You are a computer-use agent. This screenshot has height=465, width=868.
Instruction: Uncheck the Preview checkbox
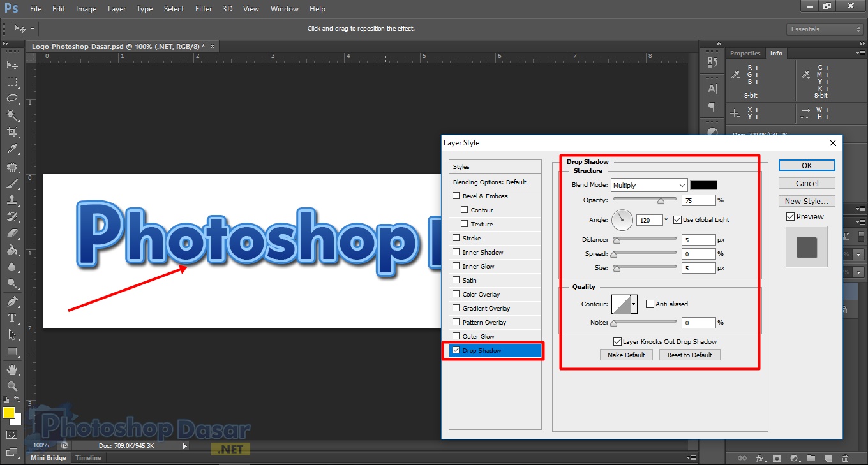point(790,217)
